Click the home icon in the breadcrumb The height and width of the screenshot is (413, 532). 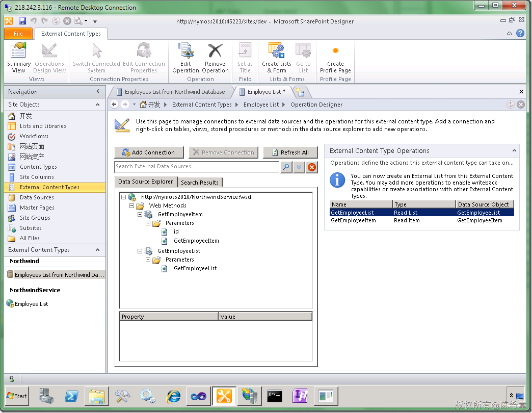(x=143, y=105)
